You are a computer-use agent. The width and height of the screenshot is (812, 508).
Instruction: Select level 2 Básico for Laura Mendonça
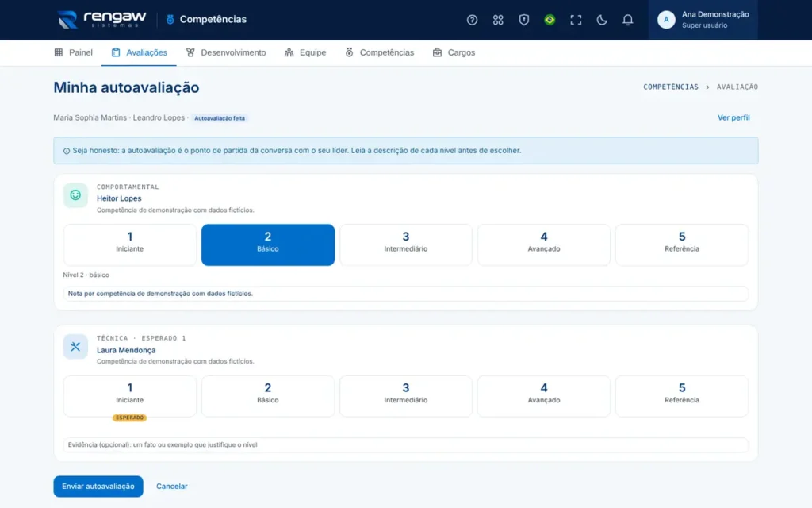(268, 396)
